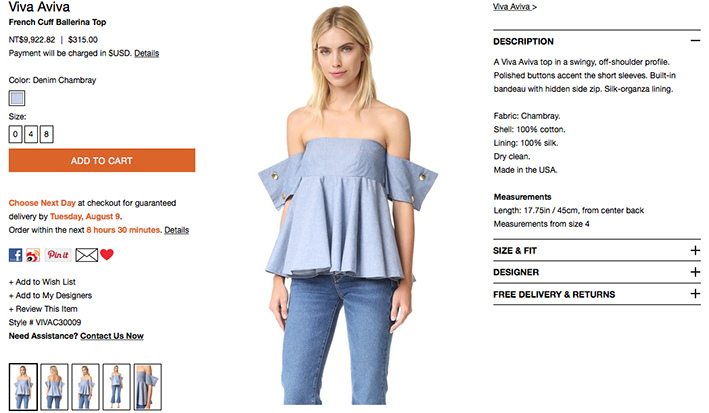The width and height of the screenshot is (709, 413).
Task: Select size 8
Action: pos(47,134)
